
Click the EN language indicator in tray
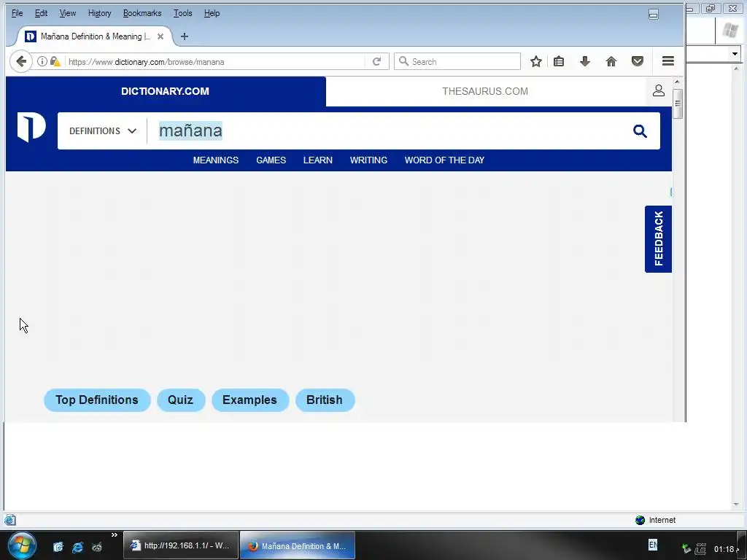pos(653,544)
